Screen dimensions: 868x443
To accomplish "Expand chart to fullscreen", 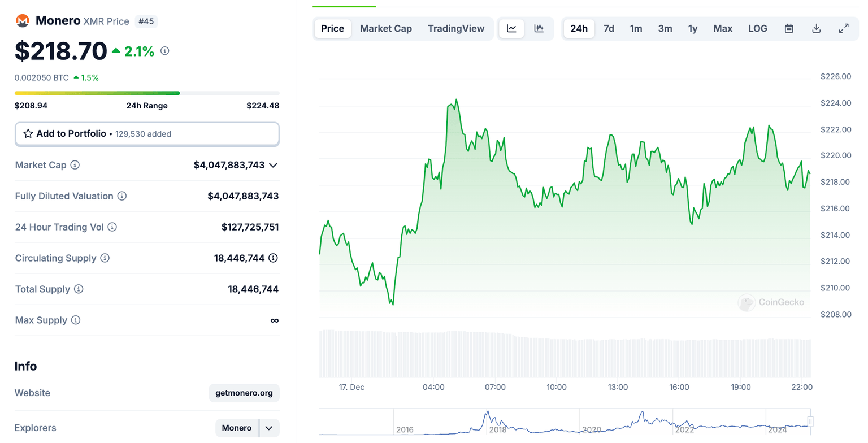I will point(844,28).
